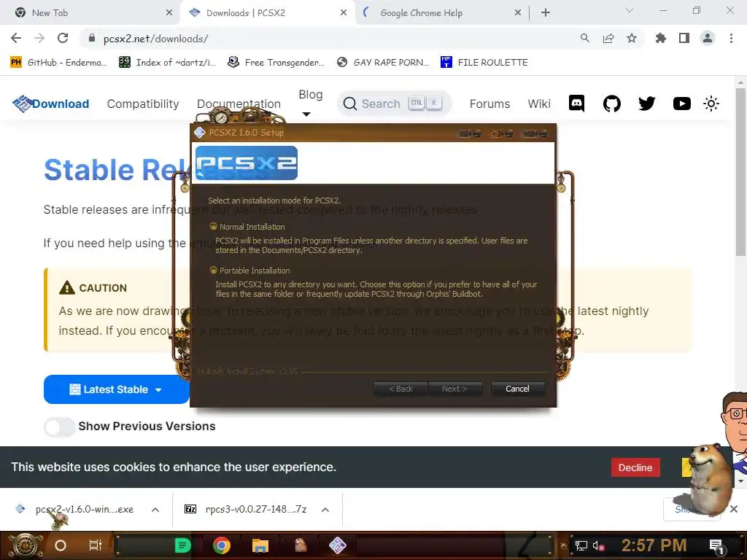Click the Cortana circle on taskbar

pyautogui.click(x=61, y=545)
